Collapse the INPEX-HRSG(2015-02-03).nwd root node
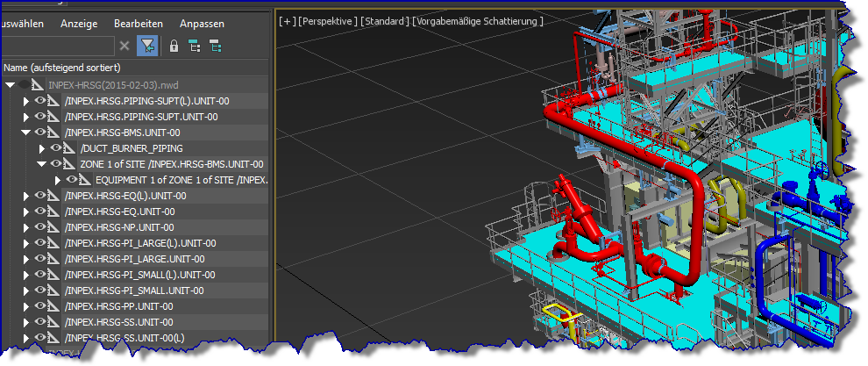Screen dimensions: 868x366 10,85
